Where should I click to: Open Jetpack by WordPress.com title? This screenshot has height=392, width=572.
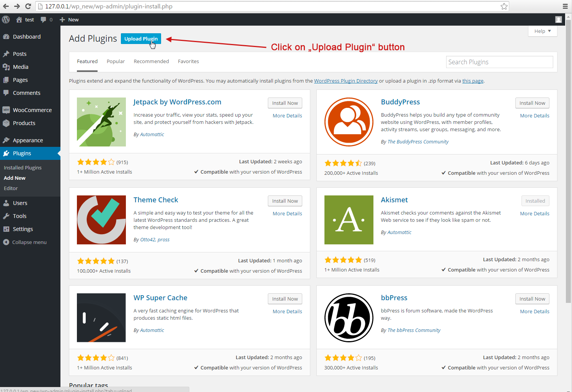click(x=177, y=102)
